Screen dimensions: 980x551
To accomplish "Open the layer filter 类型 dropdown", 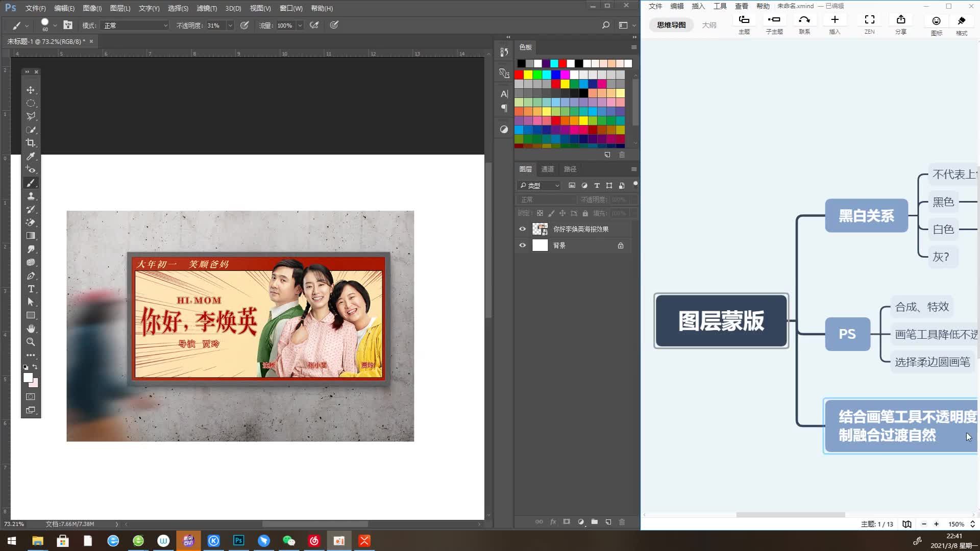I will pos(539,186).
